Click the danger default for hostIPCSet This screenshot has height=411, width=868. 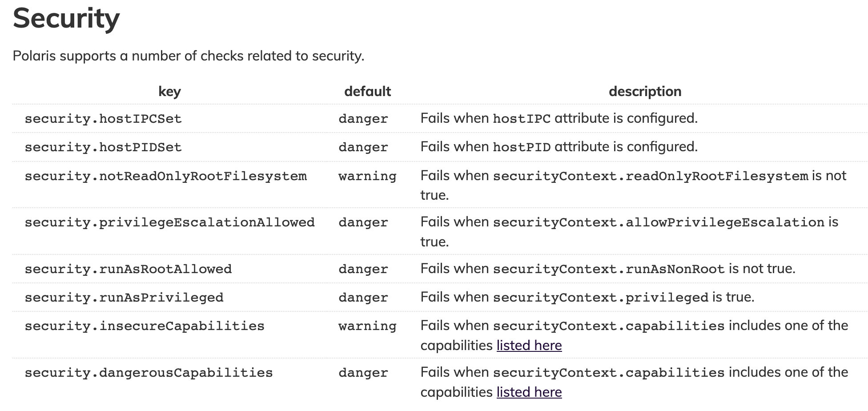(363, 119)
